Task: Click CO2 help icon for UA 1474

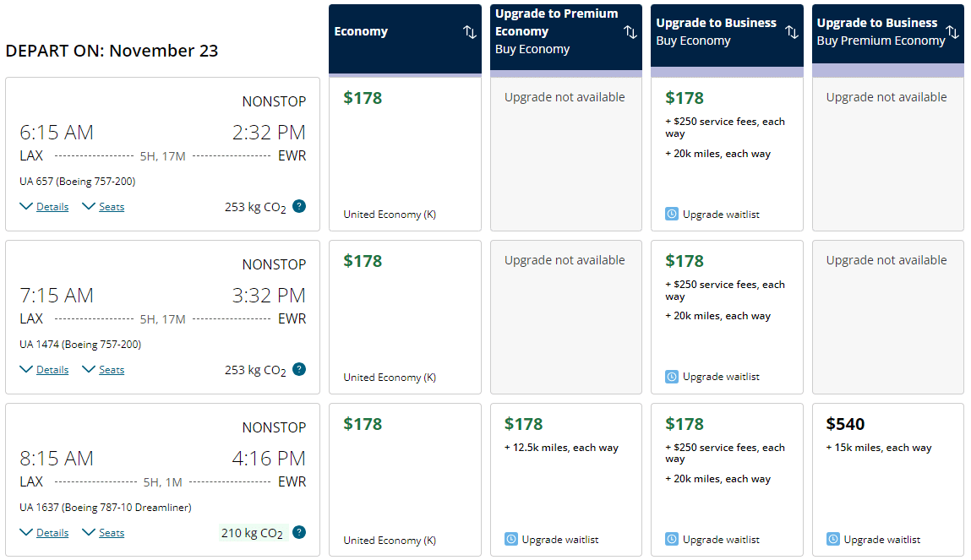Action: 299,369
